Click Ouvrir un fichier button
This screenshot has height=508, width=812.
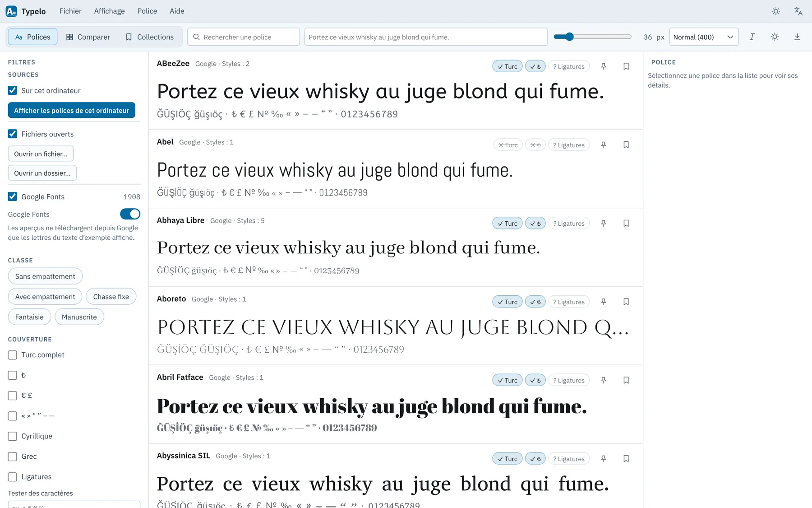(41, 154)
